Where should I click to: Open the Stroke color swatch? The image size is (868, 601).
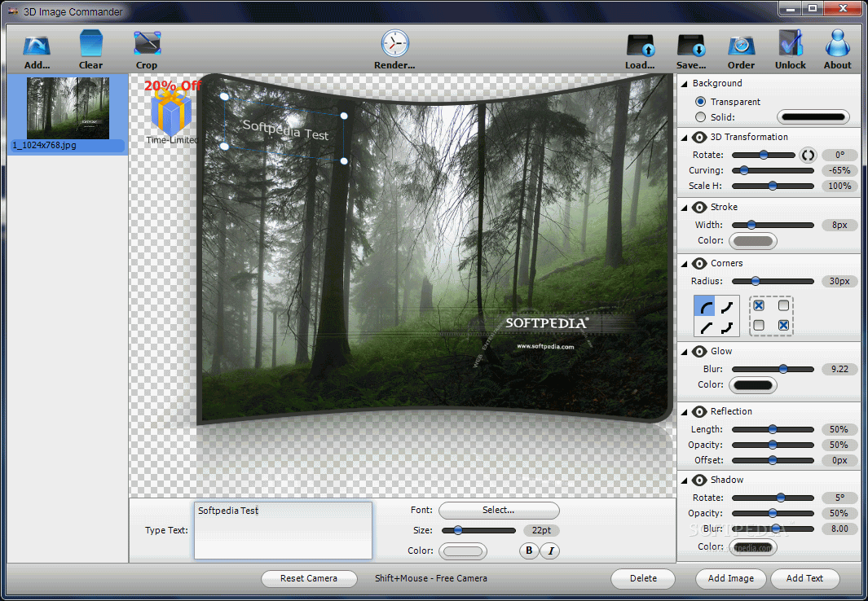(753, 241)
